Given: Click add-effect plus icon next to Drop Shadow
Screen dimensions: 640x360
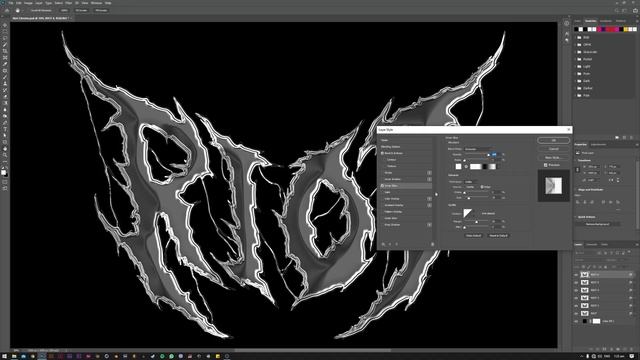Looking at the screenshot, I should click(x=429, y=225).
